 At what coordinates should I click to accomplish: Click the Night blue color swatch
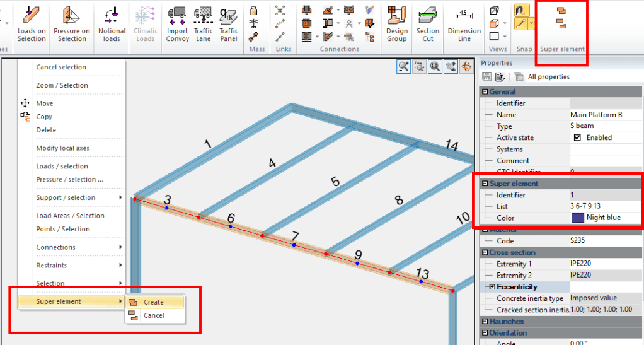(x=578, y=218)
